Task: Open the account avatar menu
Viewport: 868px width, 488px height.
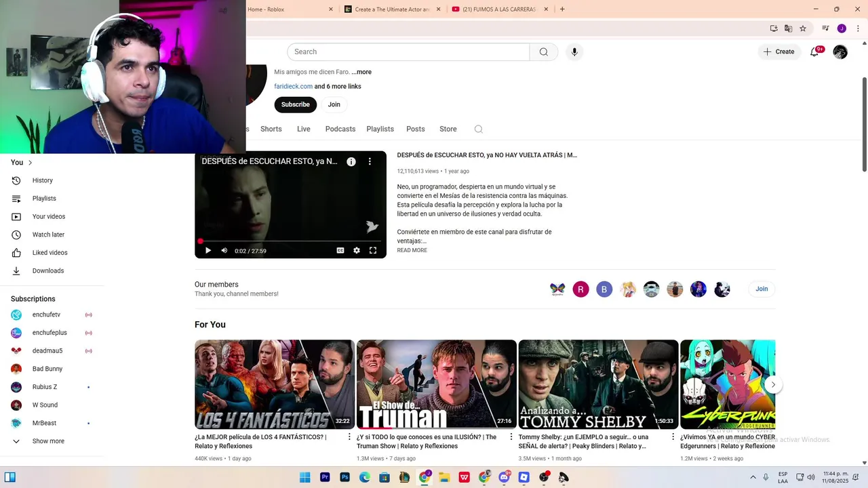Action: tap(840, 52)
